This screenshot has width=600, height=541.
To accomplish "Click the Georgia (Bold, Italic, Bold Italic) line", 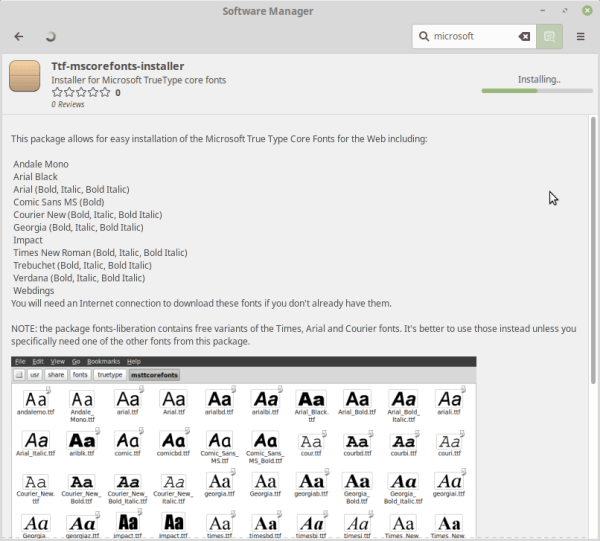I will click(x=78, y=227).
